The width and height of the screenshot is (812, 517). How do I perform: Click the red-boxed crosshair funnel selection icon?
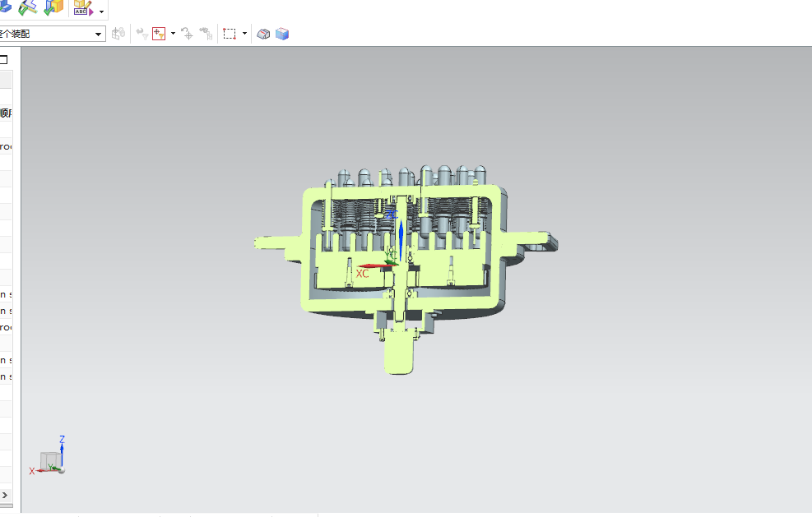click(x=159, y=35)
